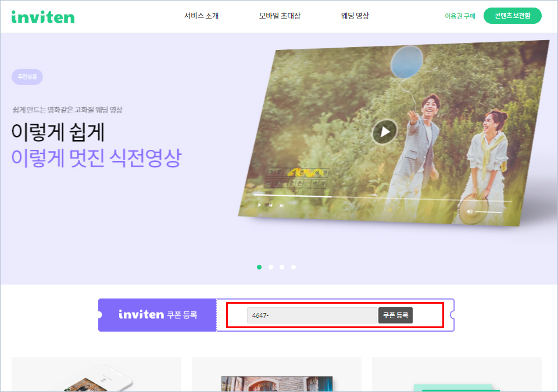Viewport: 558px width, 392px height.
Task: Open the middle photo card thumbnail
Action: tap(277, 374)
